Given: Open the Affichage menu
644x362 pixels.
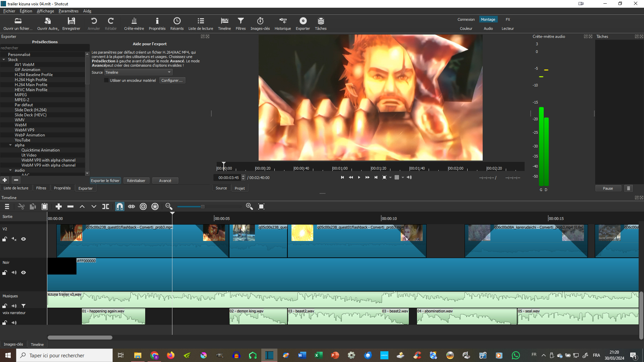Looking at the screenshot, I should click(45, 11).
